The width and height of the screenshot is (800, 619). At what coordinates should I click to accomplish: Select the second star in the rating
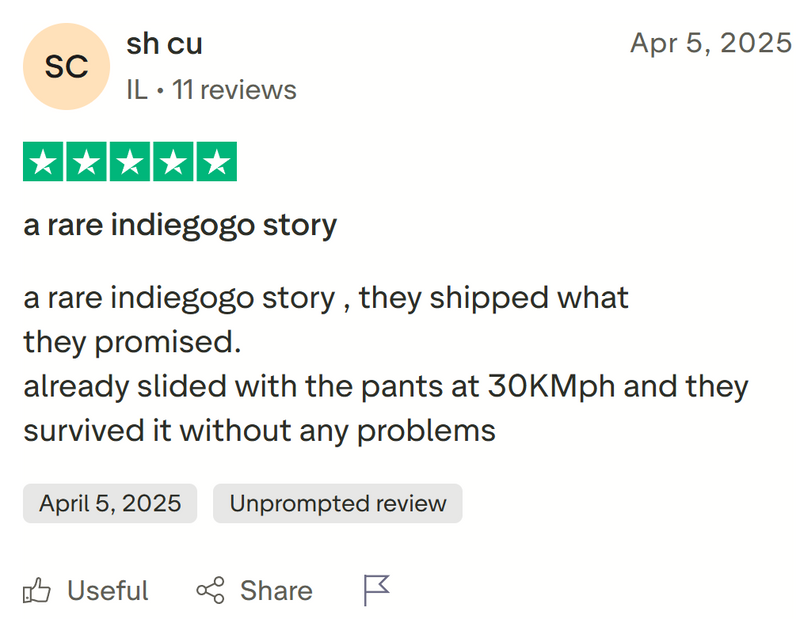pos(87,160)
